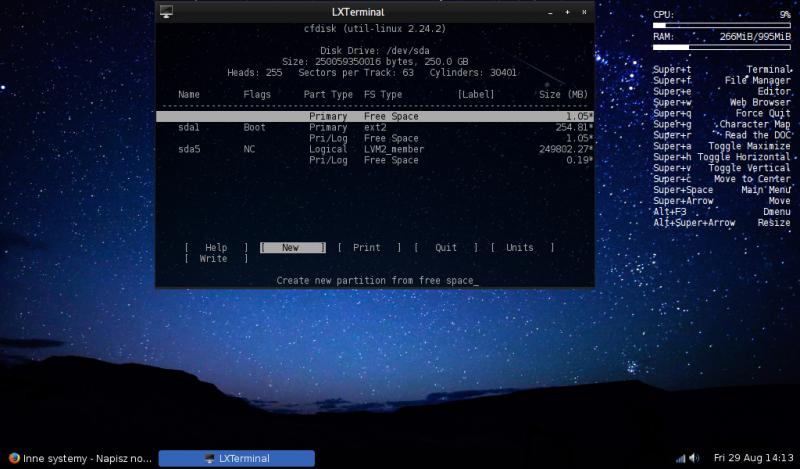Viewport: 800px width, 469px height.
Task: Select the Print menu option
Action: tap(367, 248)
